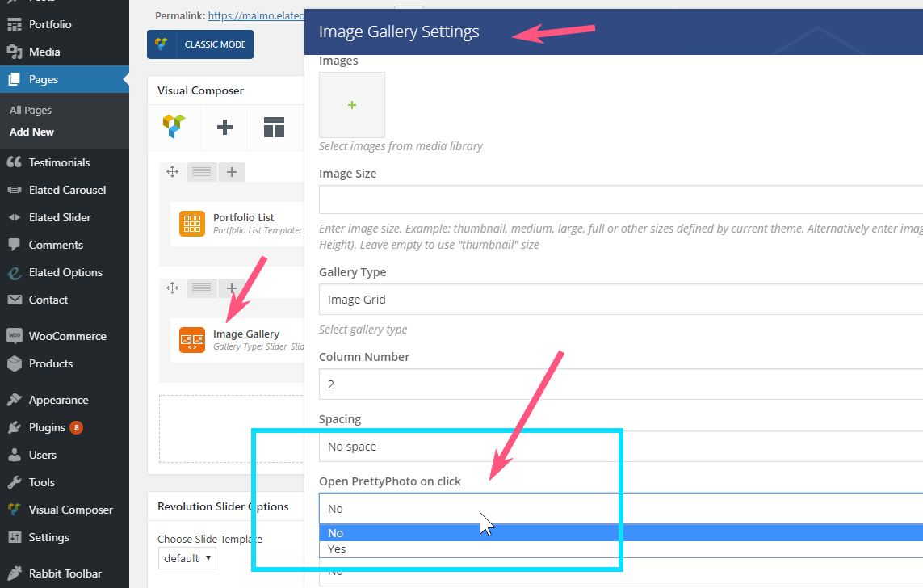Open the Portfolio menu
The width and height of the screenshot is (923, 588).
pyautogui.click(x=64, y=24)
